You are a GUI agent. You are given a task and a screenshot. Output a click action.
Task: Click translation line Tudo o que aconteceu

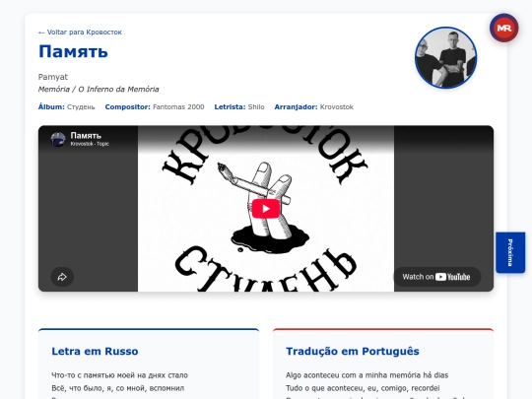(x=363, y=388)
